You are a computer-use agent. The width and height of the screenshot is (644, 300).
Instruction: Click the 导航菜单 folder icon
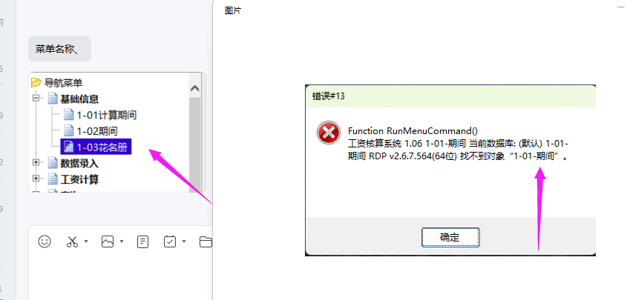click(36, 83)
